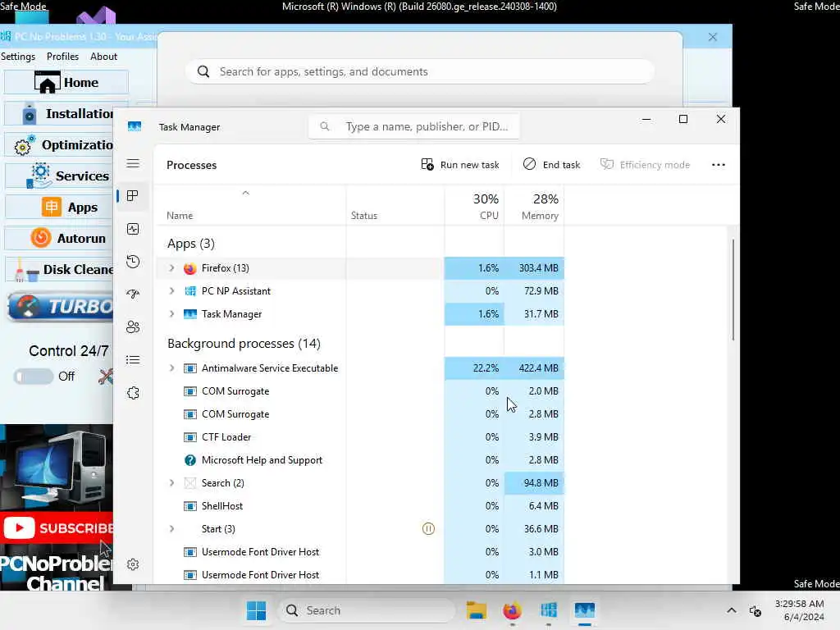
Task: Expand the Start (3) process group
Action: [x=171, y=529]
